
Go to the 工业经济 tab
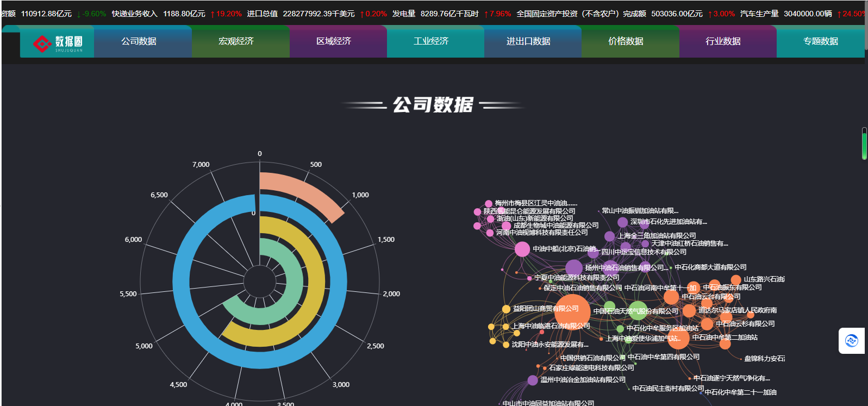431,41
